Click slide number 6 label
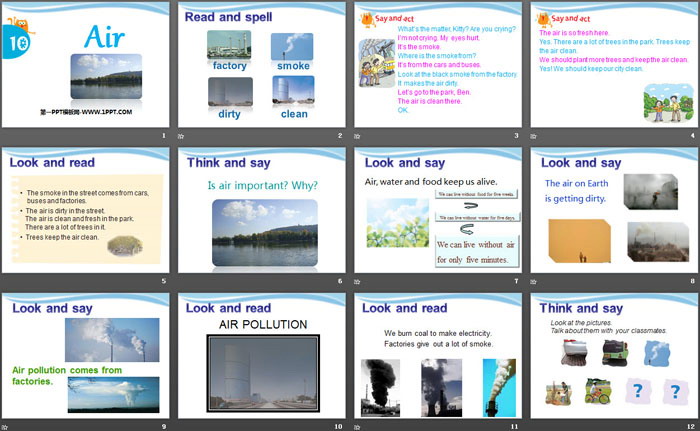 coord(340,281)
